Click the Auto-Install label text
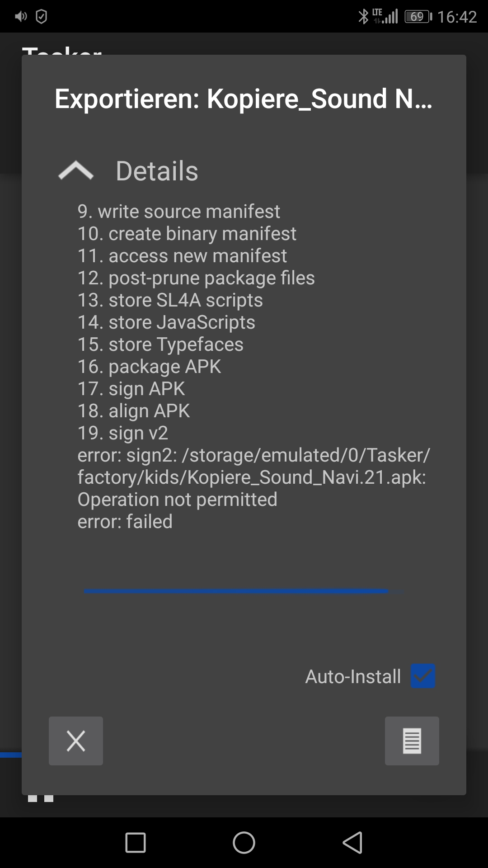 click(353, 677)
